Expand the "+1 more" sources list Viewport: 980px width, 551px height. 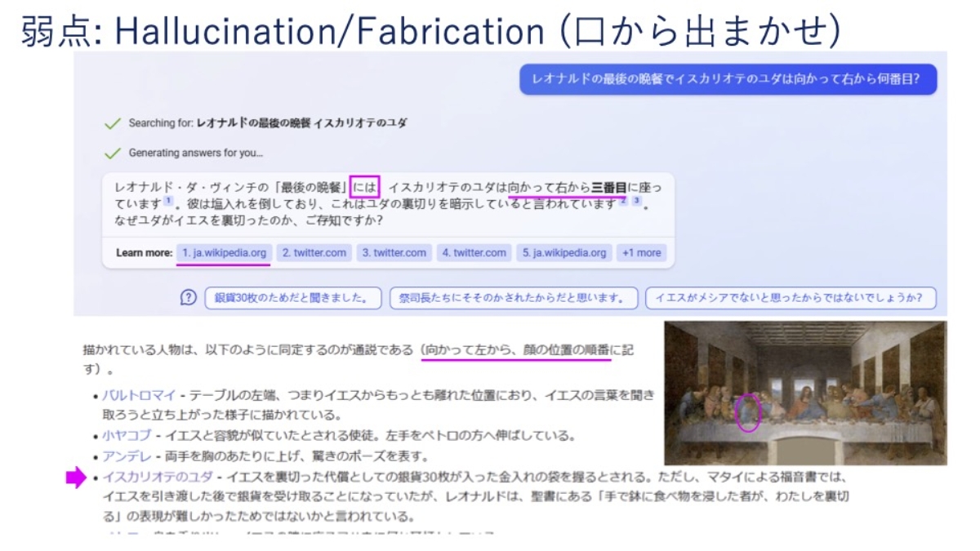(x=642, y=254)
